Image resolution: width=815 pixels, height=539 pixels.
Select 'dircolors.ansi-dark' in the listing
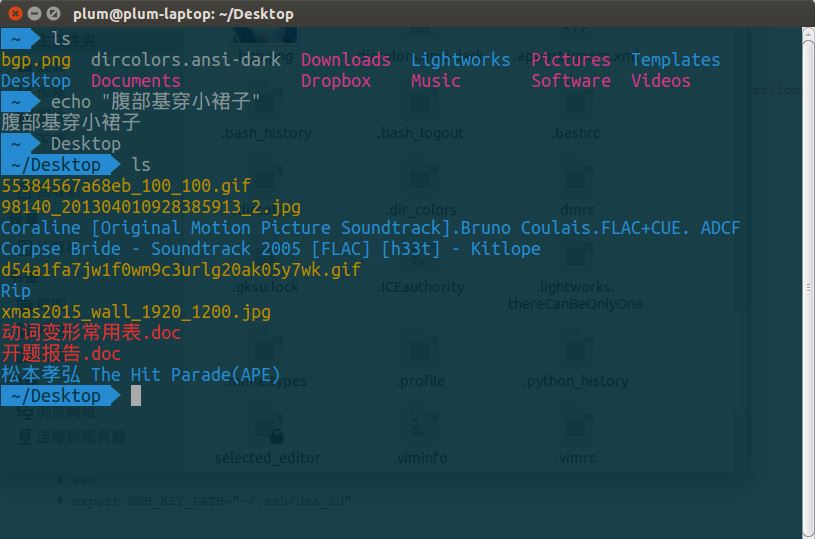186,60
